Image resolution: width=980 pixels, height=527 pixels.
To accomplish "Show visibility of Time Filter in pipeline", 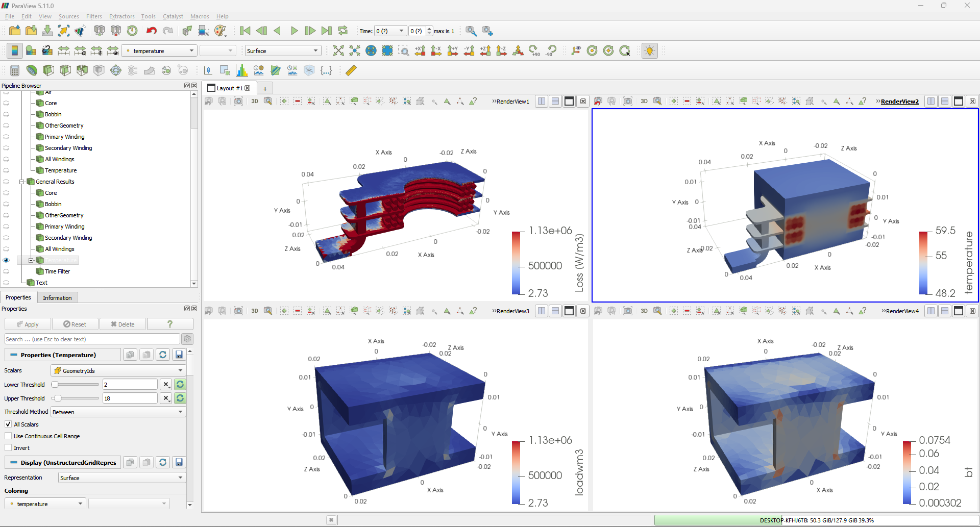I will tap(6, 271).
